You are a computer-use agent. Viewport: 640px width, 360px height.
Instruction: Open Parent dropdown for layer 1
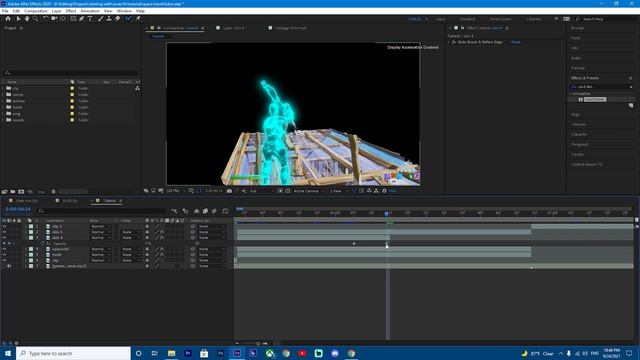coord(211,226)
